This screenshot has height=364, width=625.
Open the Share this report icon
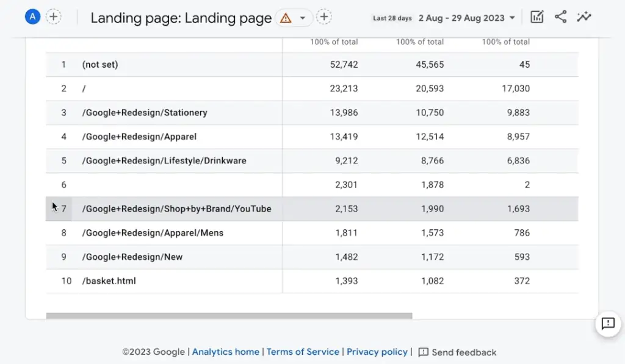560,17
